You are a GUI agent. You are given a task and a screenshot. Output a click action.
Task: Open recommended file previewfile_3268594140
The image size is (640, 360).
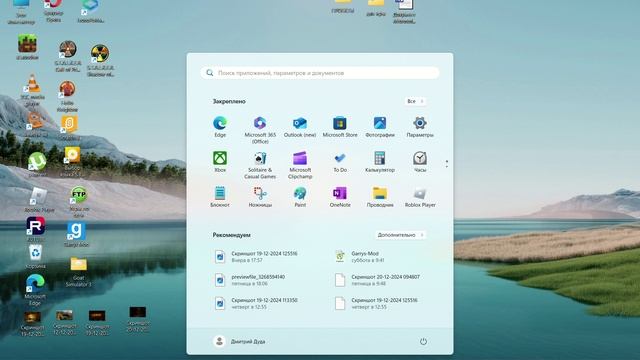click(251, 280)
